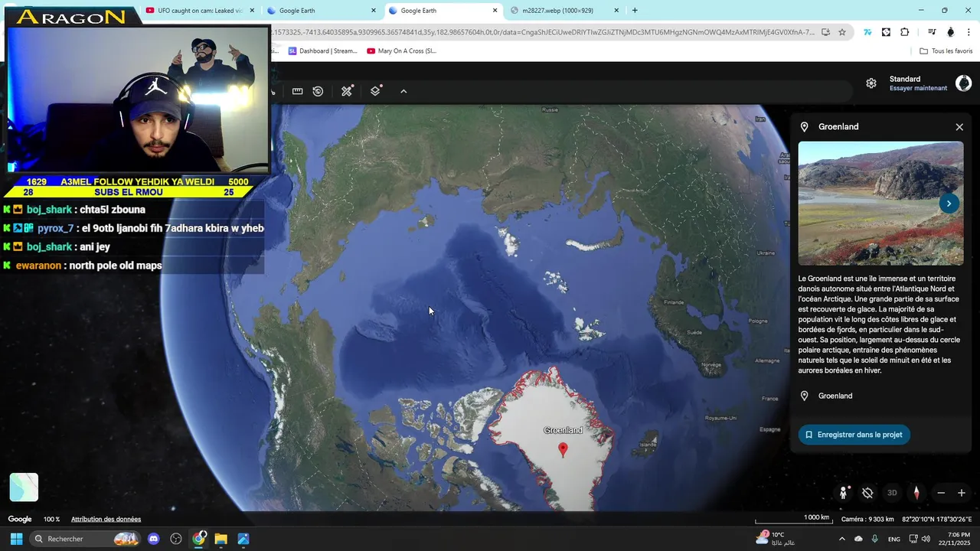Open Chrome from the taskbar

tap(199, 539)
